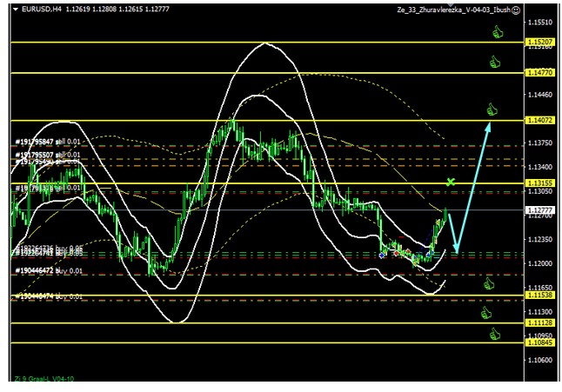Select the green X marker near 1.13155

click(451, 182)
